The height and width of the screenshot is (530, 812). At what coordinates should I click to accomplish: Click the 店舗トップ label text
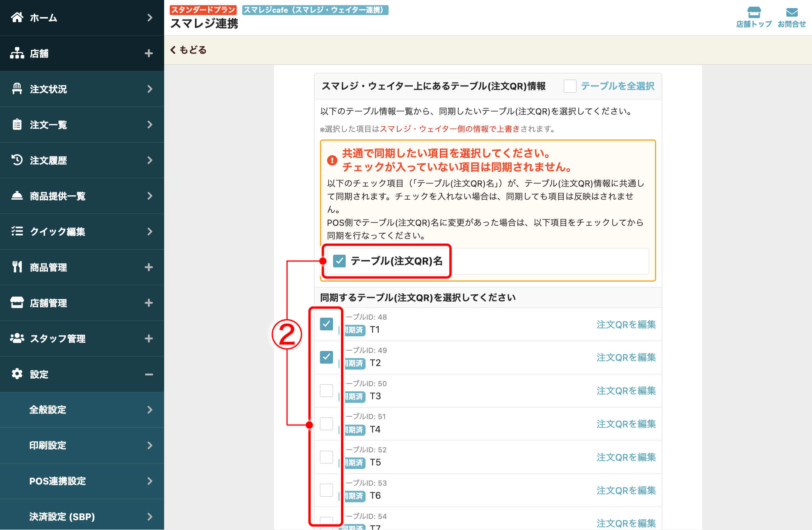click(x=754, y=24)
